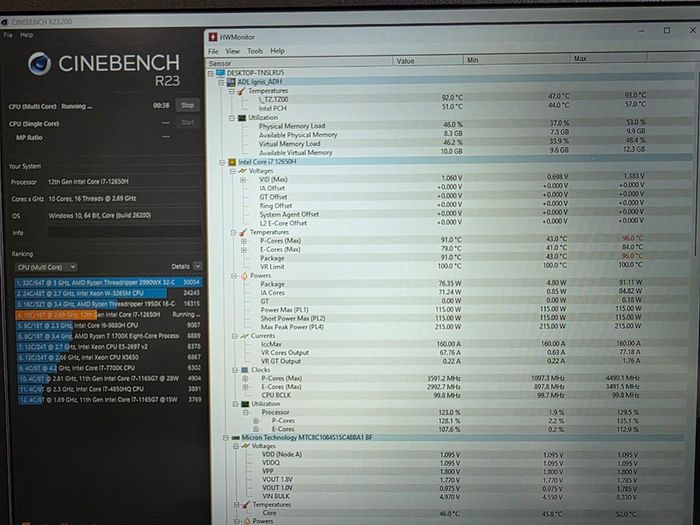Select the VR Limit temperature row
This screenshot has height=525, width=700.
pos(452,266)
